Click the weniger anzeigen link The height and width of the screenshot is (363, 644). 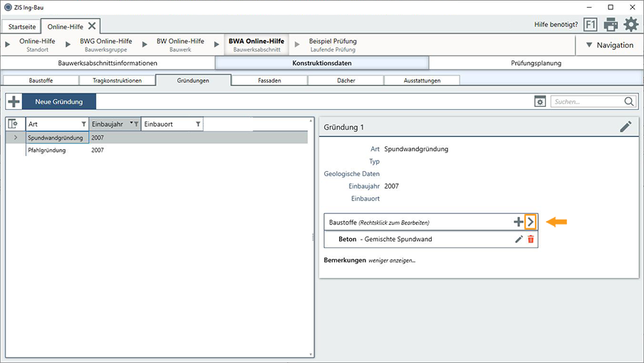(x=392, y=260)
